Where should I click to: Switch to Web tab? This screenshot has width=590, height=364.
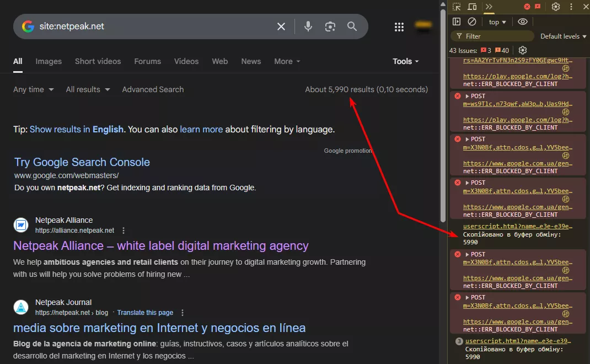[x=220, y=61]
